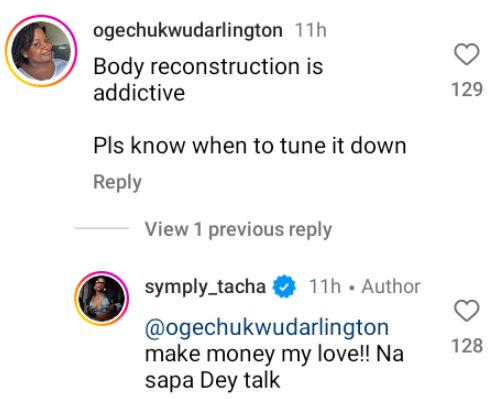Click the line beside View previous reply
Viewport: 498px width, 399px height.
[x=101, y=228]
